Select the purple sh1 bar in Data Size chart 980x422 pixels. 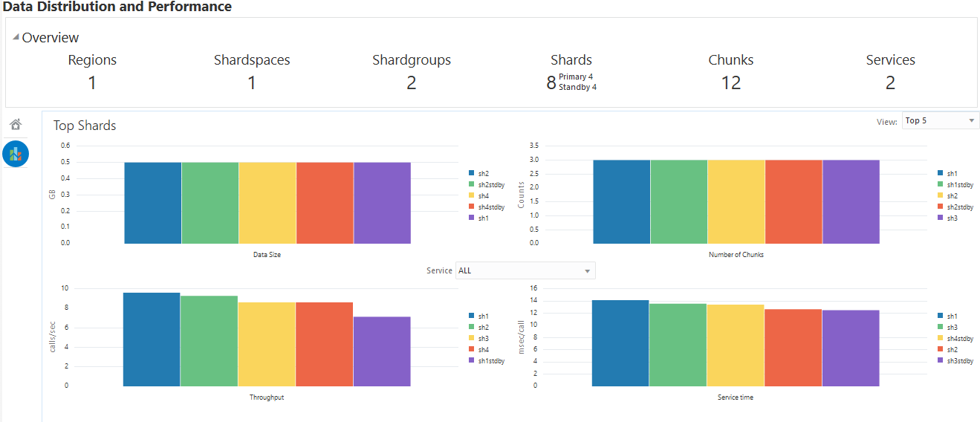pyautogui.click(x=382, y=203)
